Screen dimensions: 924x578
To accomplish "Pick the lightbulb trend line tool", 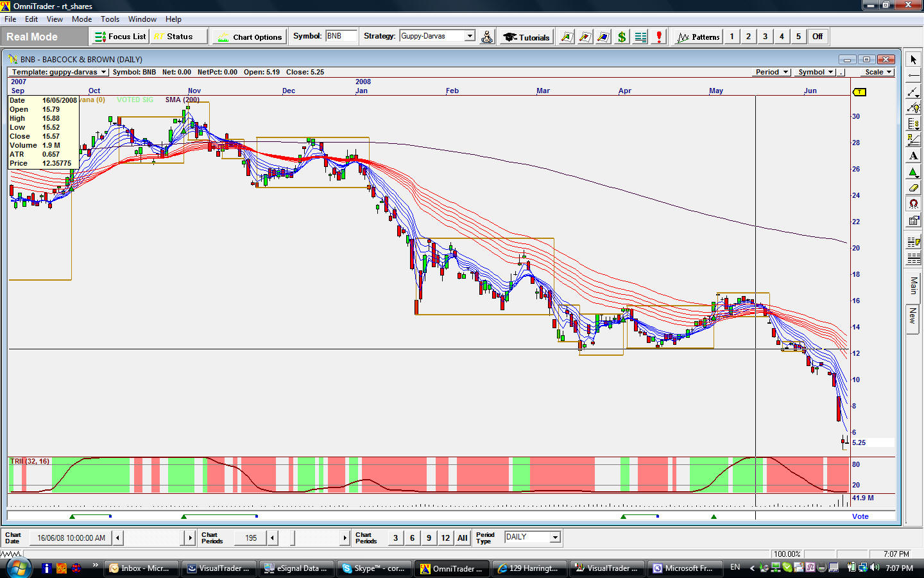I will click(x=913, y=108).
